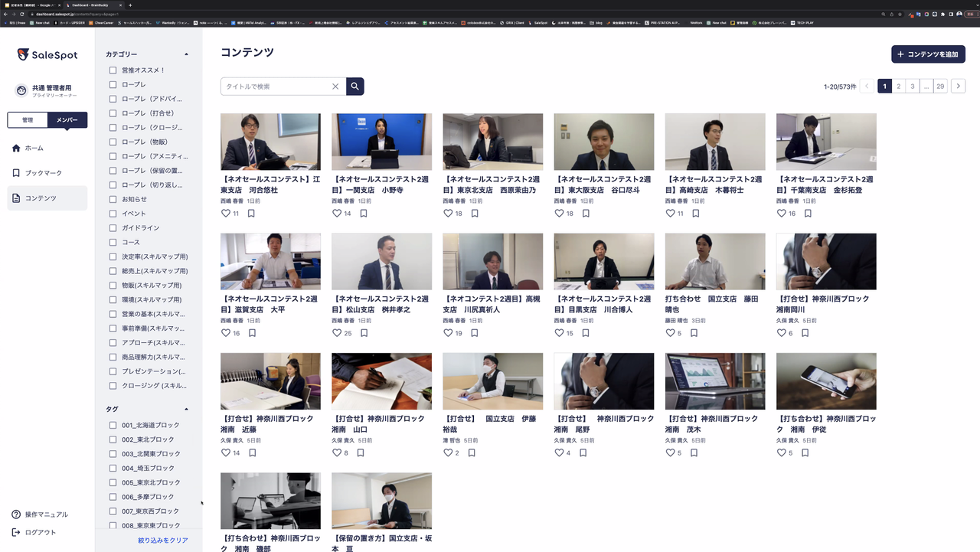The image size is (980, 552).
Task: Like the 湘南 茂木 video
Action: pyautogui.click(x=670, y=452)
